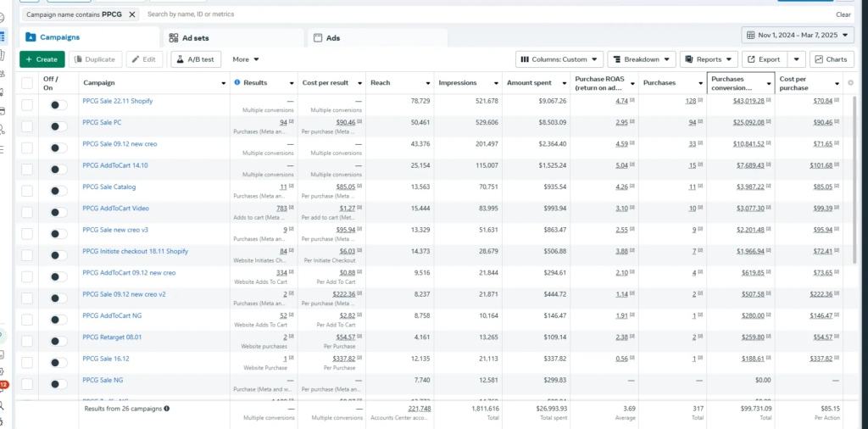This screenshot has width=868, height=429.
Task: Remove the PPCG campaign name filter chip
Action: [x=131, y=14]
